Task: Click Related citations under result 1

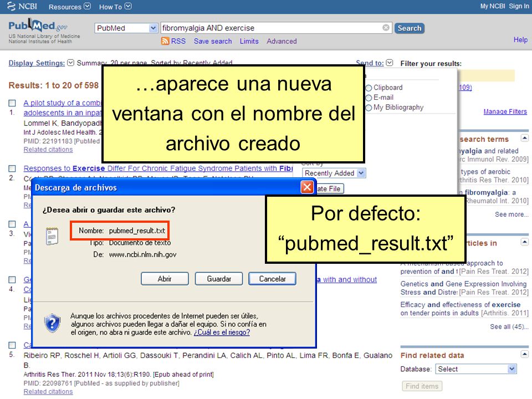Action: [x=48, y=150]
